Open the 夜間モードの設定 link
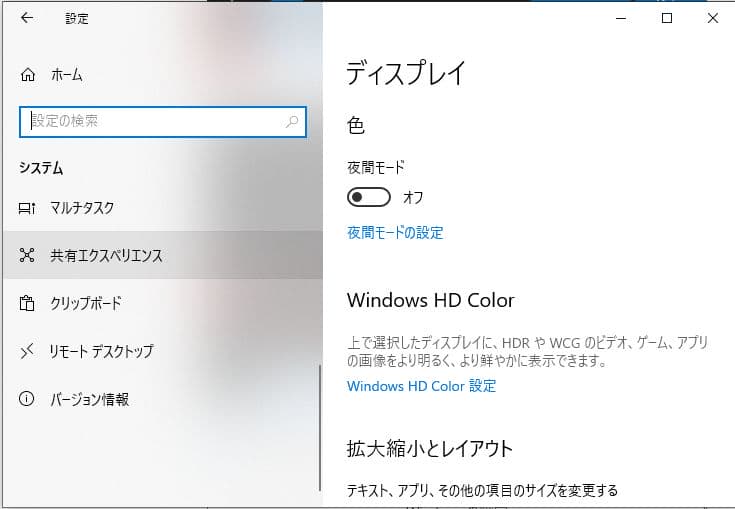Screen dimensions: 735x509 click(395, 232)
